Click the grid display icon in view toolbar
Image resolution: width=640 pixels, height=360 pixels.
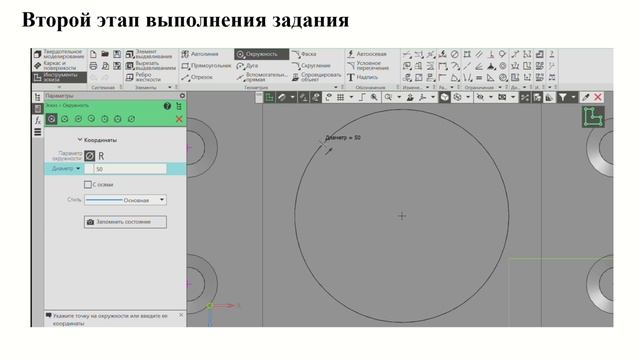[340, 97]
